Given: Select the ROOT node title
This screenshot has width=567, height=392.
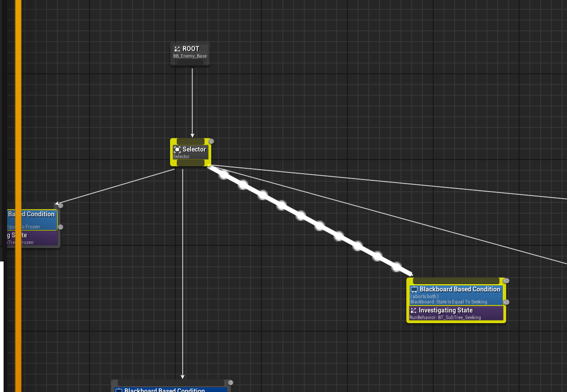Looking at the screenshot, I should click(x=191, y=49).
